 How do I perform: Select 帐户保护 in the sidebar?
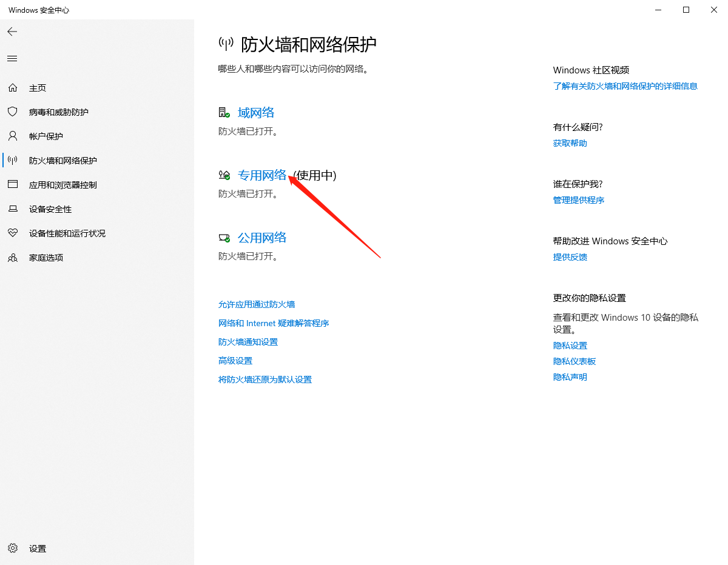pyautogui.click(x=46, y=136)
